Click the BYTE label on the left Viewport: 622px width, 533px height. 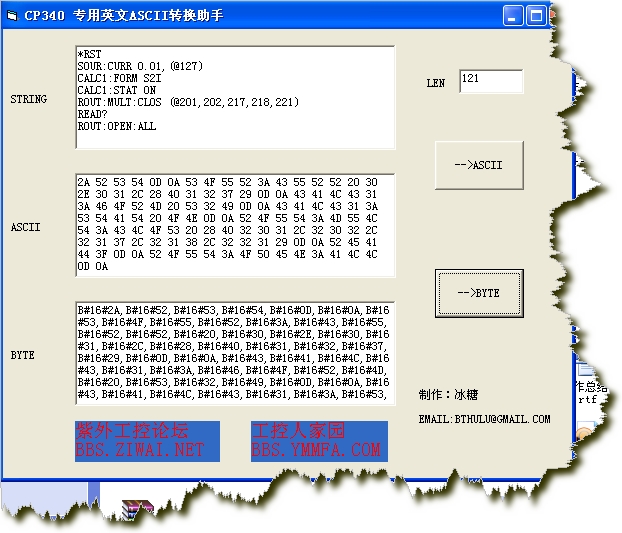(22, 355)
